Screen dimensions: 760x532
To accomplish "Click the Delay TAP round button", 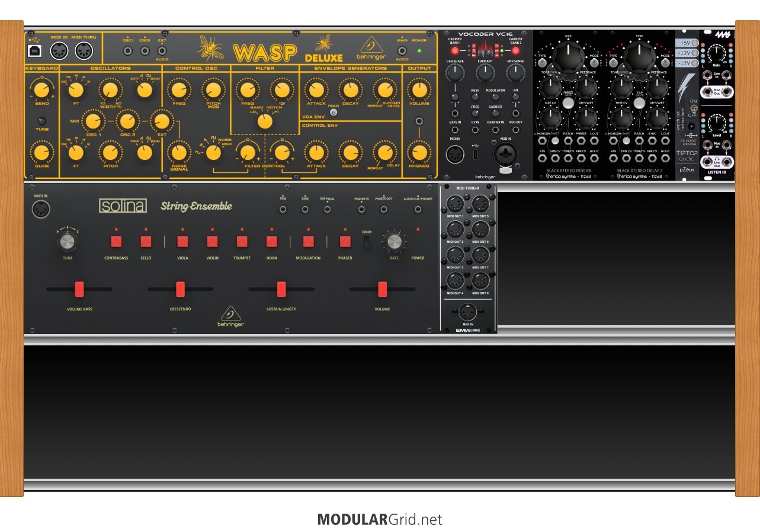I will 639,103.
